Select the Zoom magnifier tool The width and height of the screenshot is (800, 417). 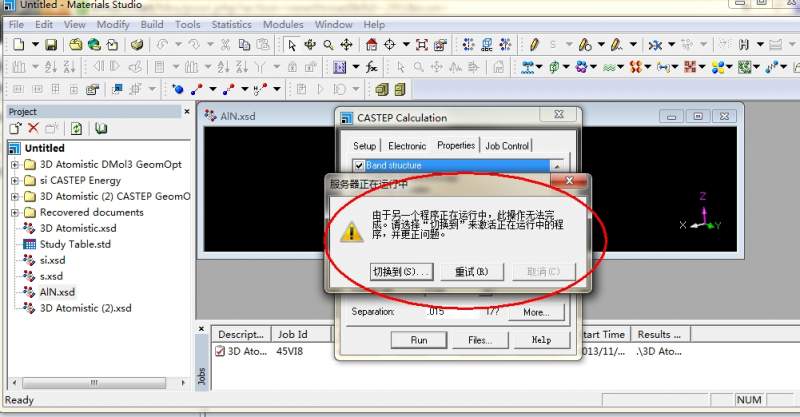[x=328, y=45]
